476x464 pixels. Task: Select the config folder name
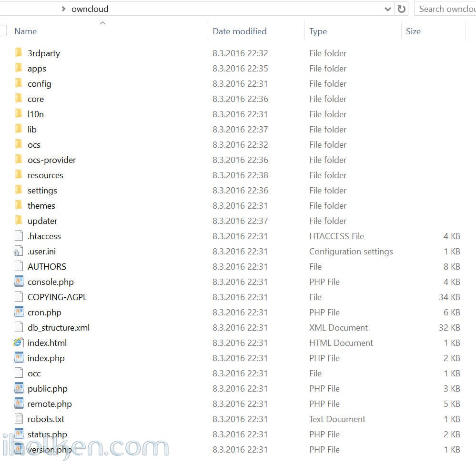(x=39, y=84)
